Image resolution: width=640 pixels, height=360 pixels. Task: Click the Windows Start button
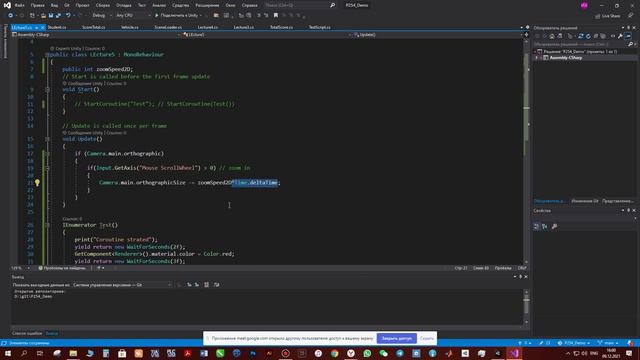8,353
